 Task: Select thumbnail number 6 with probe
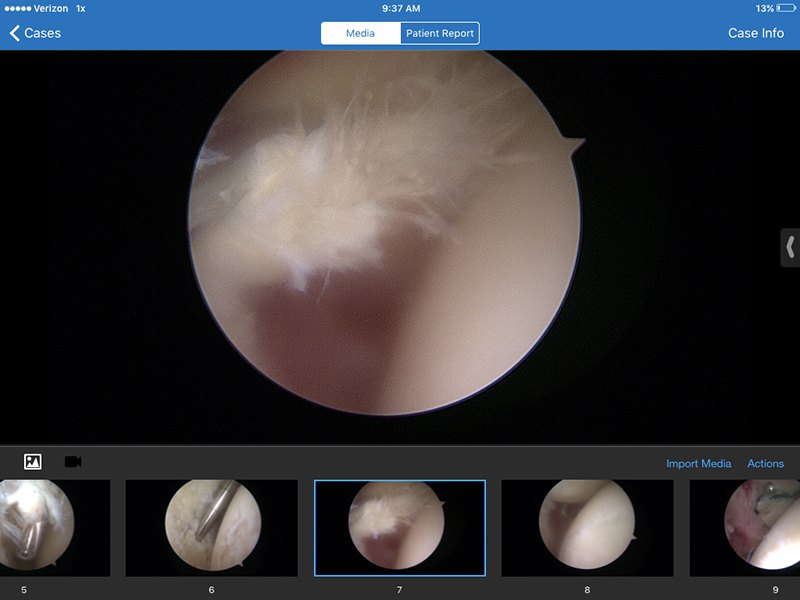click(212, 528)
